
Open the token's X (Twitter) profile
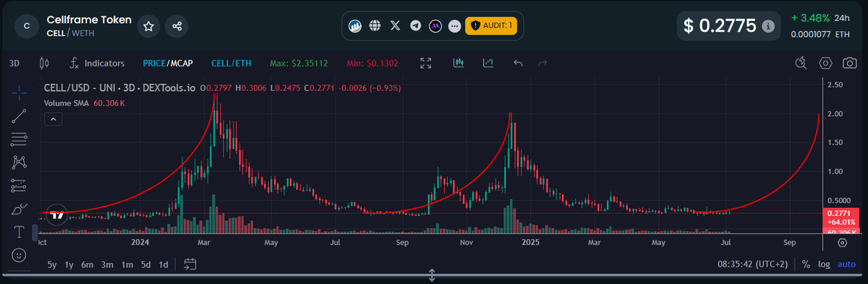[395, 26]
